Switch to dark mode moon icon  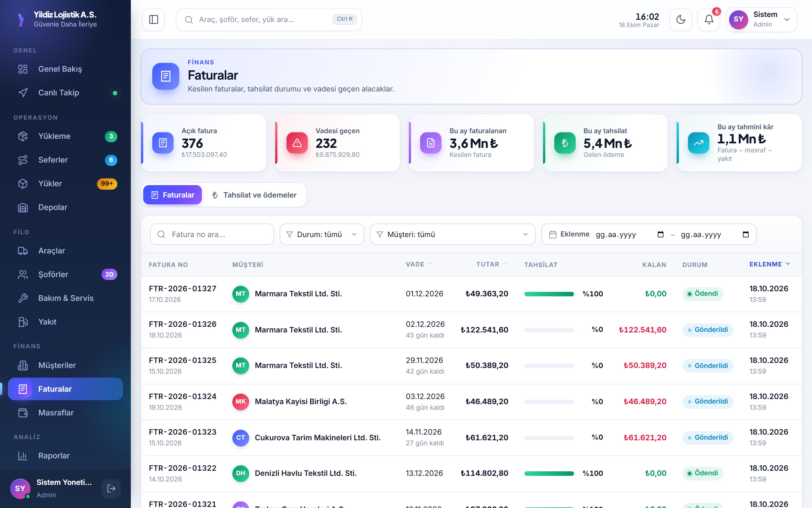coord(680,19)
